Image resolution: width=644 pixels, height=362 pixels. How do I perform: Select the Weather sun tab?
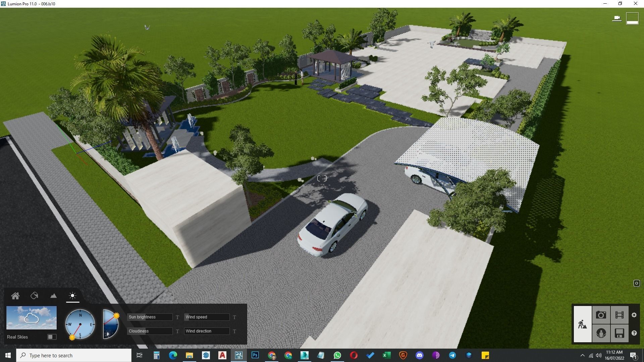(x=72, y=296)
